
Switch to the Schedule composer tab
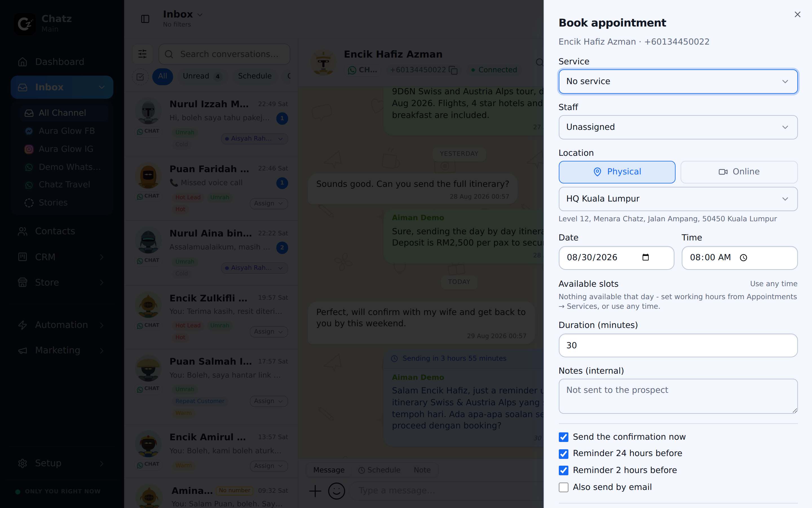(379, 470)
